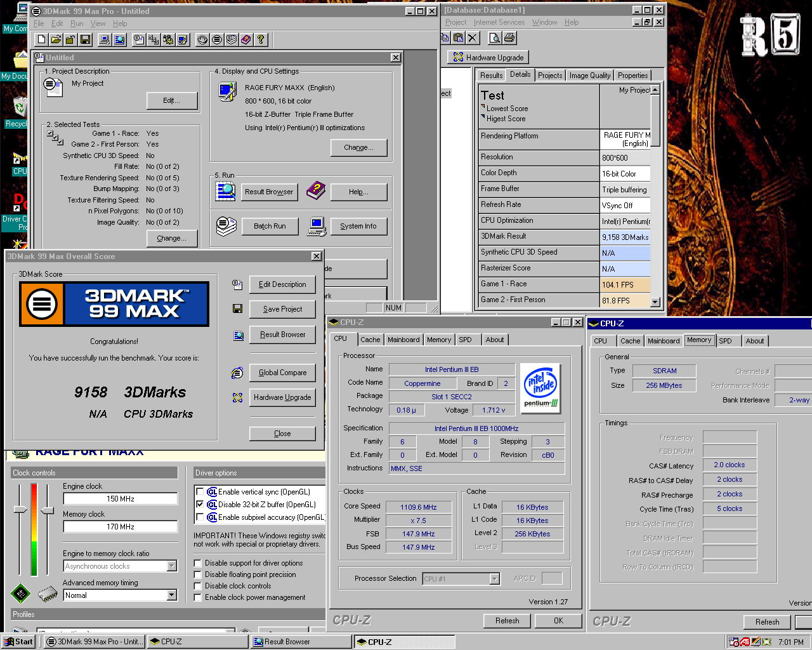Check Disable support for driver options
Viewport: 812px width, 650px height.
coord(198,563)
